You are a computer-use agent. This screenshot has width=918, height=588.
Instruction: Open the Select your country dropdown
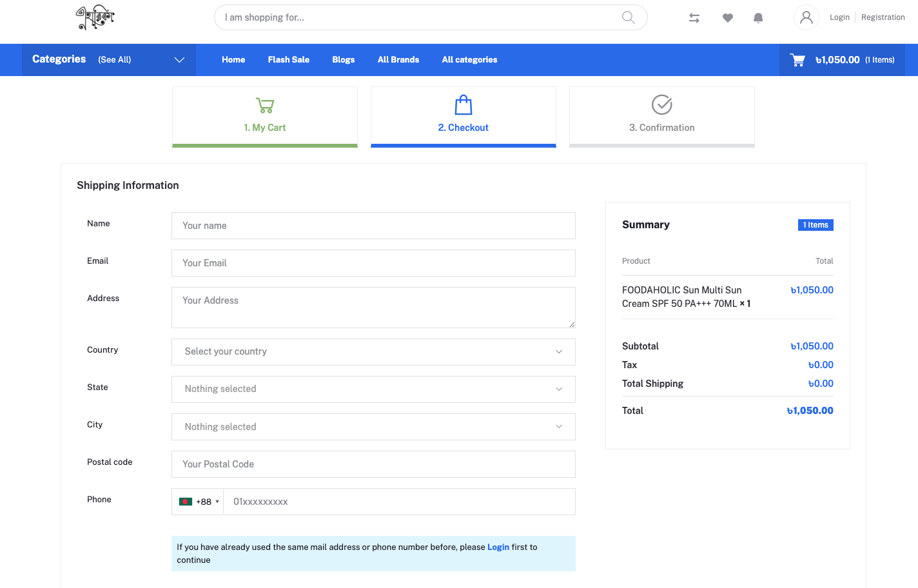(373, 352)
